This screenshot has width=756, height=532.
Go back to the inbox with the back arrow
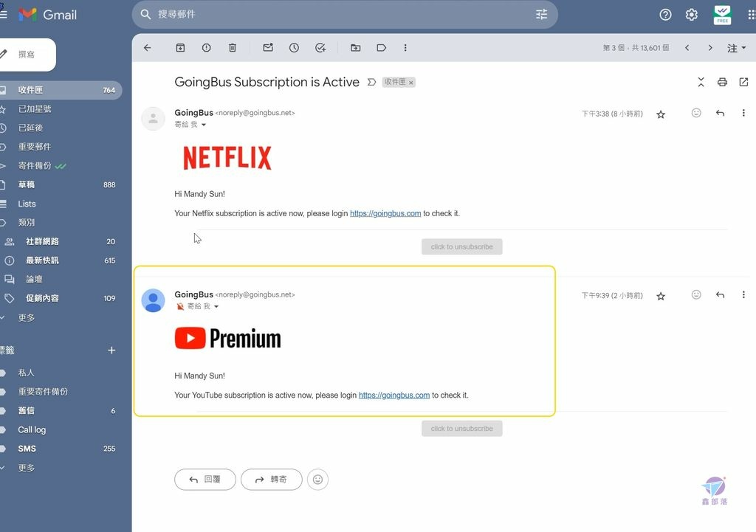(148, 48)
